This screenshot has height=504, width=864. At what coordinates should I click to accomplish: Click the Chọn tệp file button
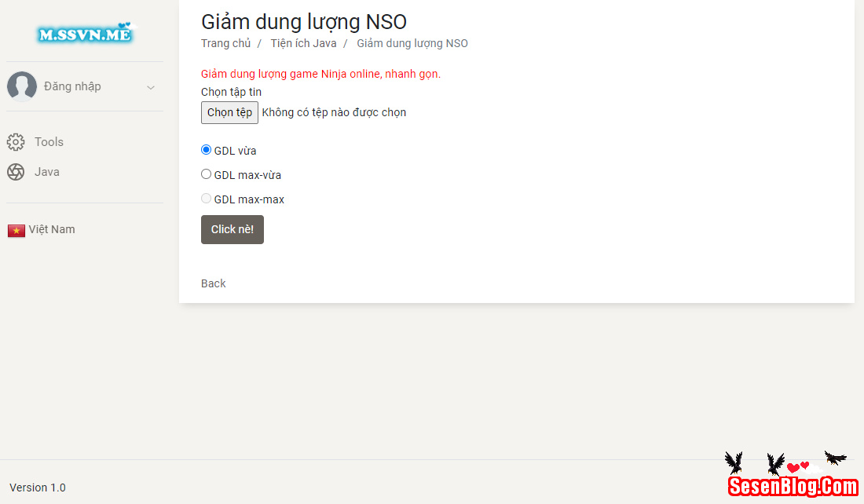tap(229, 112)
